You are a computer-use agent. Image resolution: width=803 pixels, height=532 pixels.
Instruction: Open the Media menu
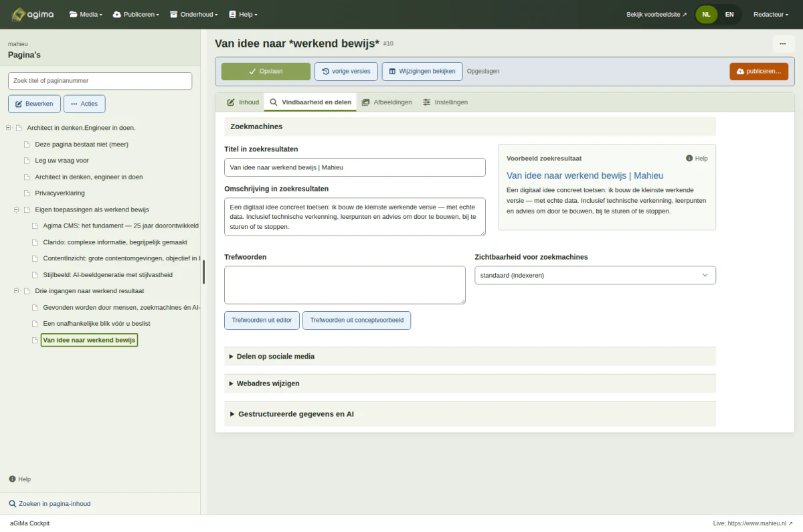coord(86,14)
